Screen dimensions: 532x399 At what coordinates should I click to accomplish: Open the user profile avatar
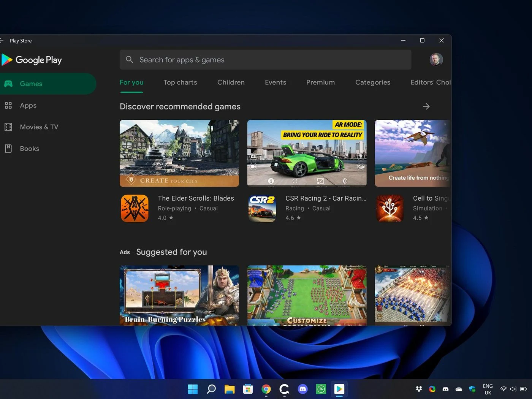pyautogui.click(x=436, y=60)
